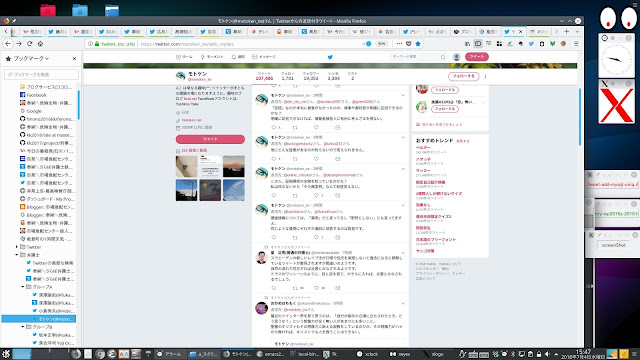Open the profile three-dot more options
Viewport: 640px width, 360px height.
[485, 76]
